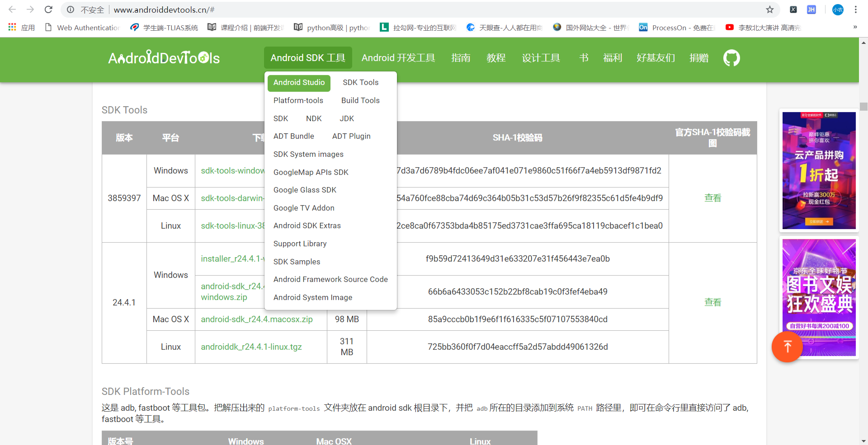Open Web Authentication bookmark
This screenshot has width=868, height=445.
point(82,28)
